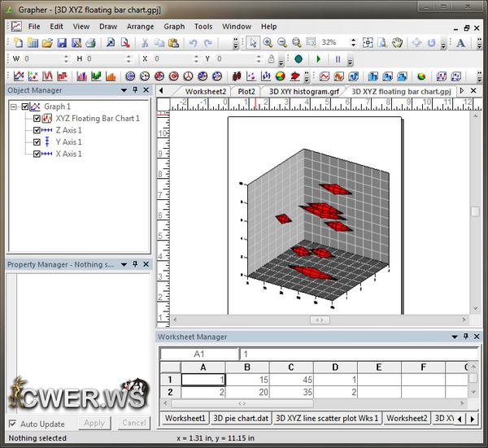Viewport: 488px width, 448px height.
Task: Collapse the Graph 1 tree node
Action: click(x=14, y=107)
